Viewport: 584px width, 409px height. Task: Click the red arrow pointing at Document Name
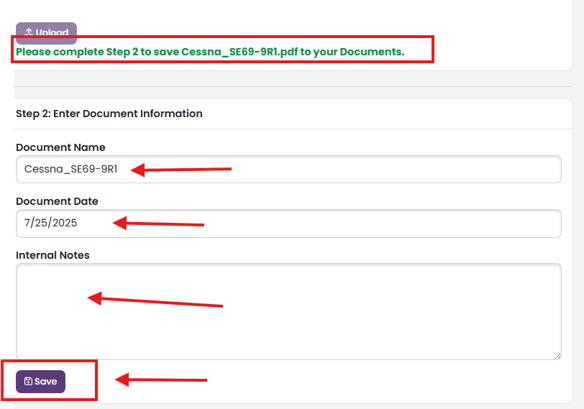[181, 170]
